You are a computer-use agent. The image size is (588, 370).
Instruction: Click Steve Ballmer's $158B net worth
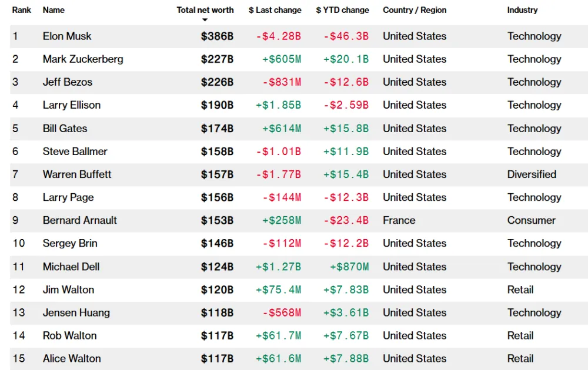(x=217, y=152)
